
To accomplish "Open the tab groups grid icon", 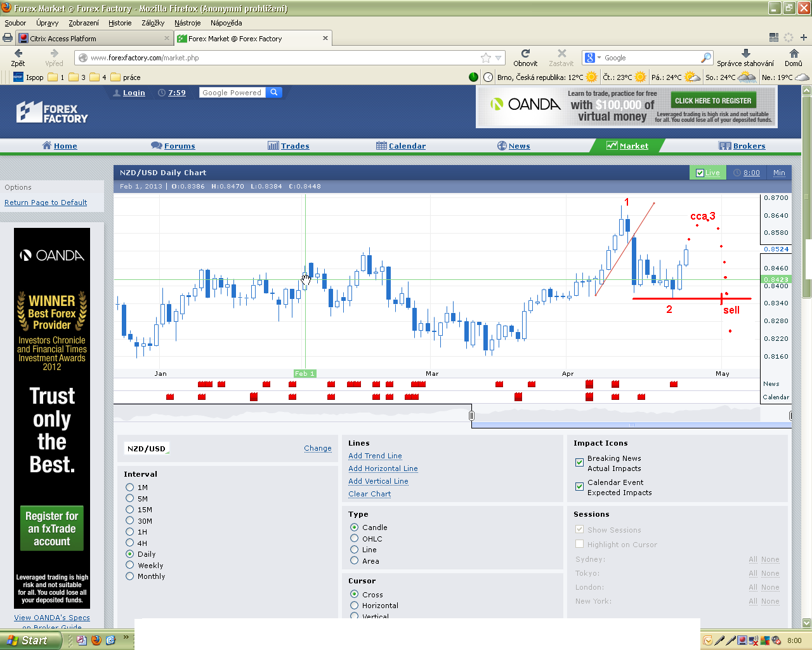I will (x=773, y=37).
